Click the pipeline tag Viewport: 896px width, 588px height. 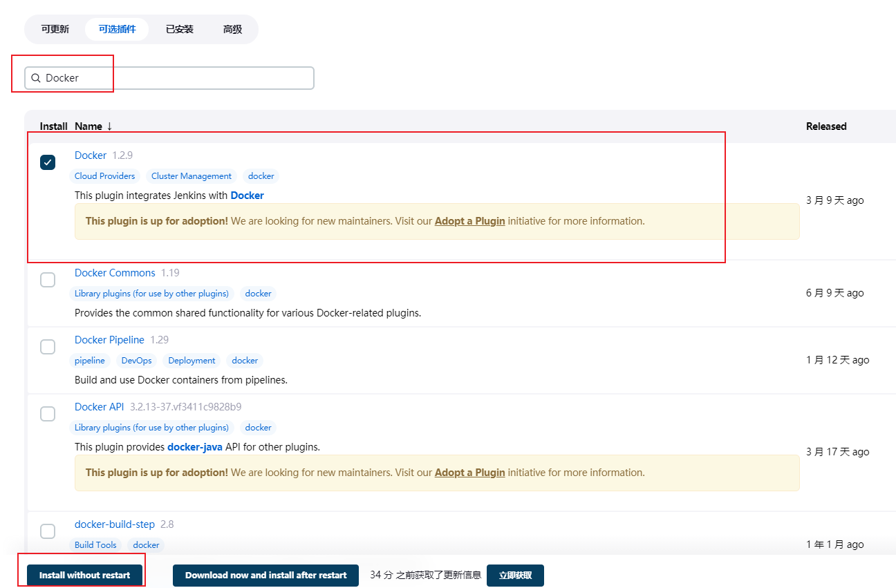(x=90, y=361)
